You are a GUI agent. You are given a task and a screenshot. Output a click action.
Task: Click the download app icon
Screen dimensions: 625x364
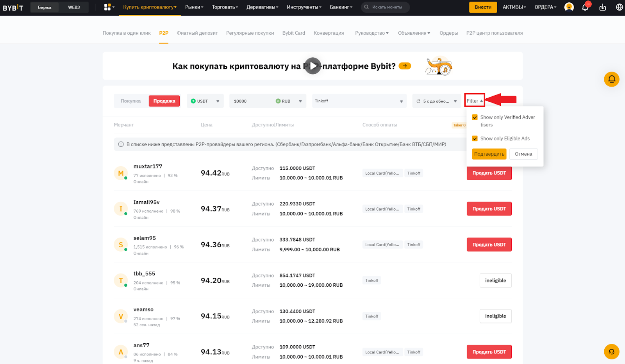coord(603,7)
